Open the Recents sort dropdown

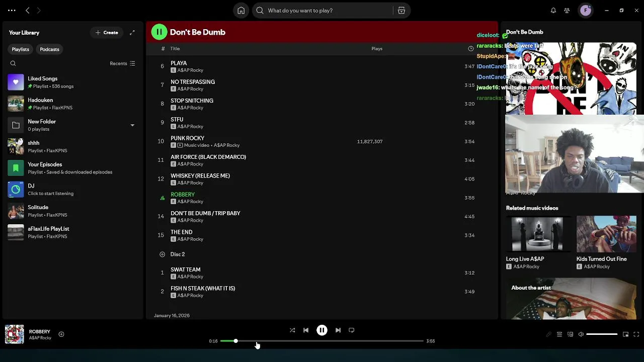[x=123, y=63]
